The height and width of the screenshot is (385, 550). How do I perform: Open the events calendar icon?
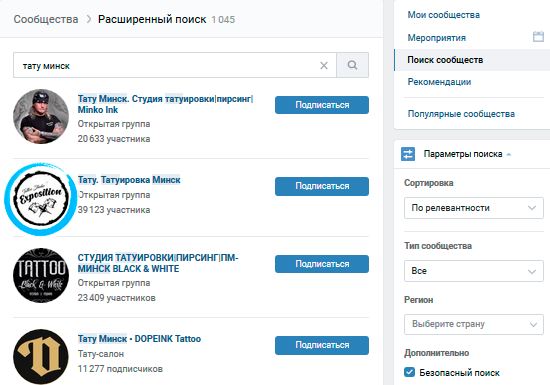click(x=538, y=36)
